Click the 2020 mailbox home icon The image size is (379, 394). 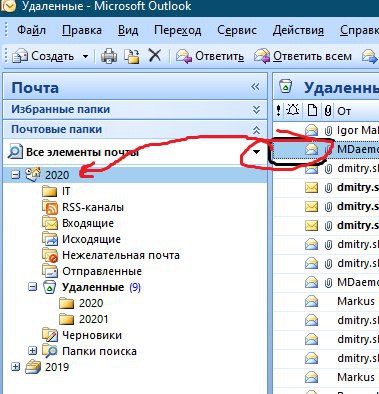(x=33, y=174)
